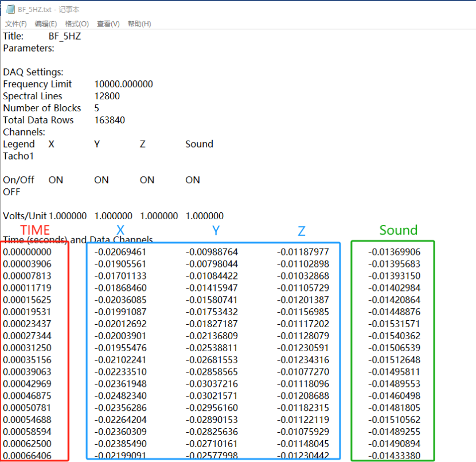Click the first Sound value -0.01369906

tap(394, 252)
